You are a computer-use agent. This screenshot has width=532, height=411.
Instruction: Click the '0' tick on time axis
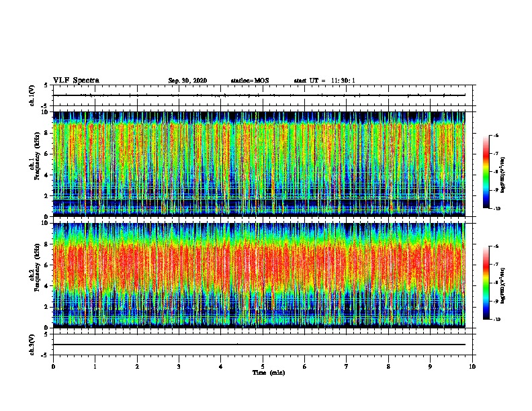coord(53,367)
